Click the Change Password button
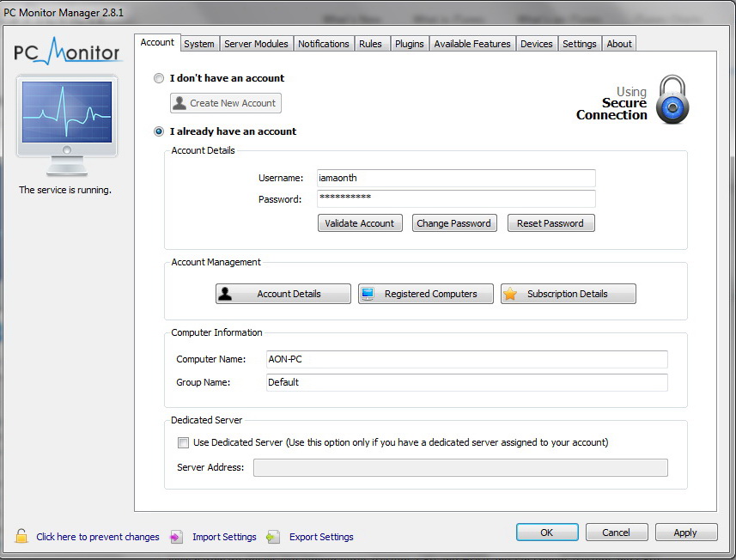The width and height of the screenshot is (736, 560). click(x=453, y=223)
